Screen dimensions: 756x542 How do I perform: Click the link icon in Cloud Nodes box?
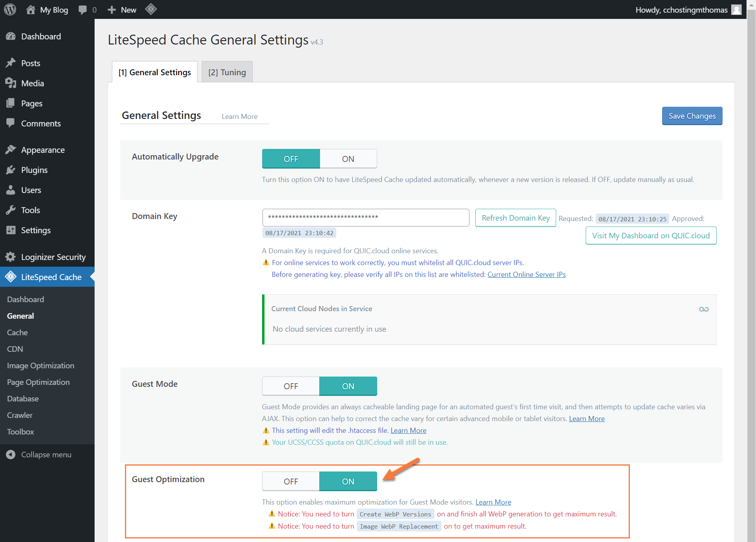pyautogui.click(x=704, y=309)
